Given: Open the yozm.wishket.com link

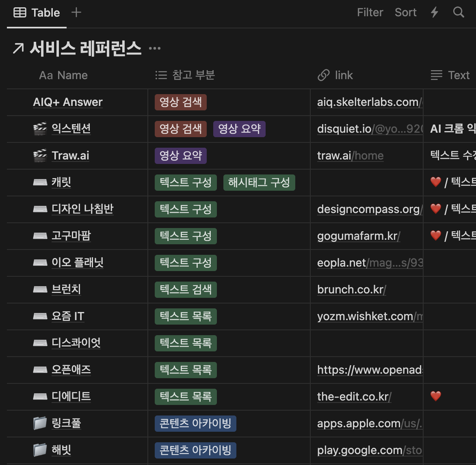Looking at the screenshot, I should click(x=370, y=316).
